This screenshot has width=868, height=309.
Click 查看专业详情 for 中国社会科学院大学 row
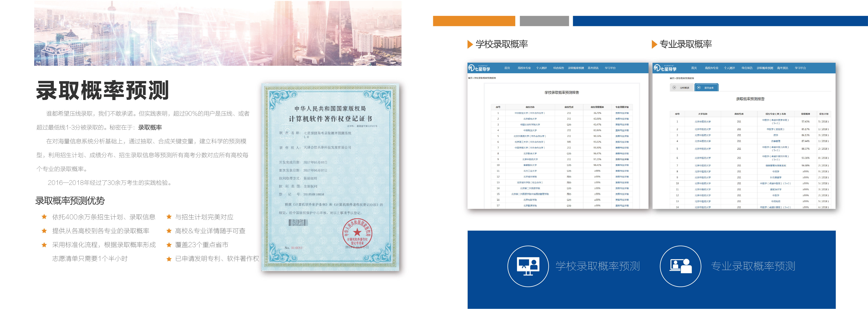[x=622, y=125]
